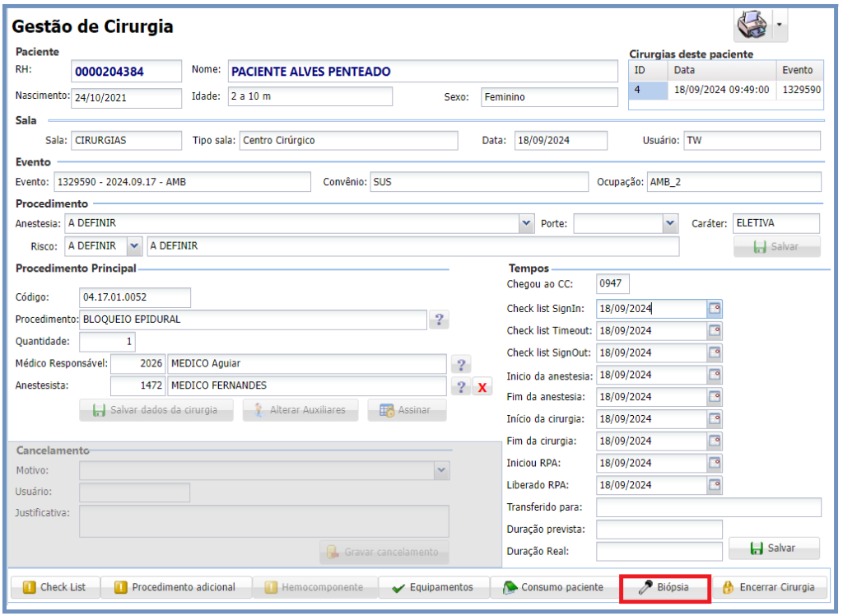Open the printer options dropdown arrow
The image size is (843, 616).
tap(779, 25)
